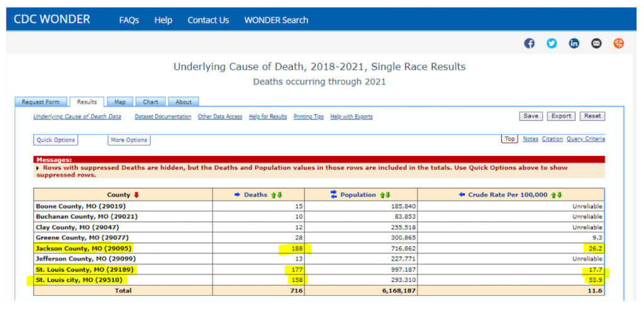This screenshot has width=644, height=321.
Task: Click the Save button
Action: pyautogui.click(x=531, y=116)
